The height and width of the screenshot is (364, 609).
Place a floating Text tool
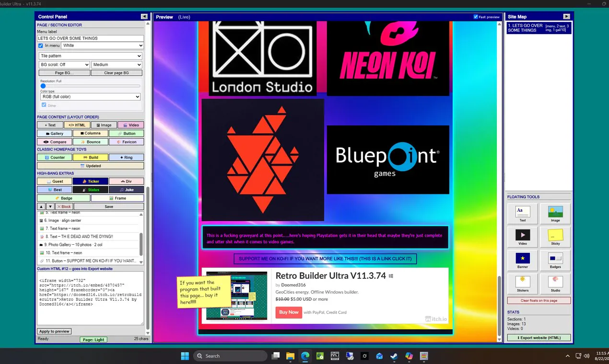522,214
